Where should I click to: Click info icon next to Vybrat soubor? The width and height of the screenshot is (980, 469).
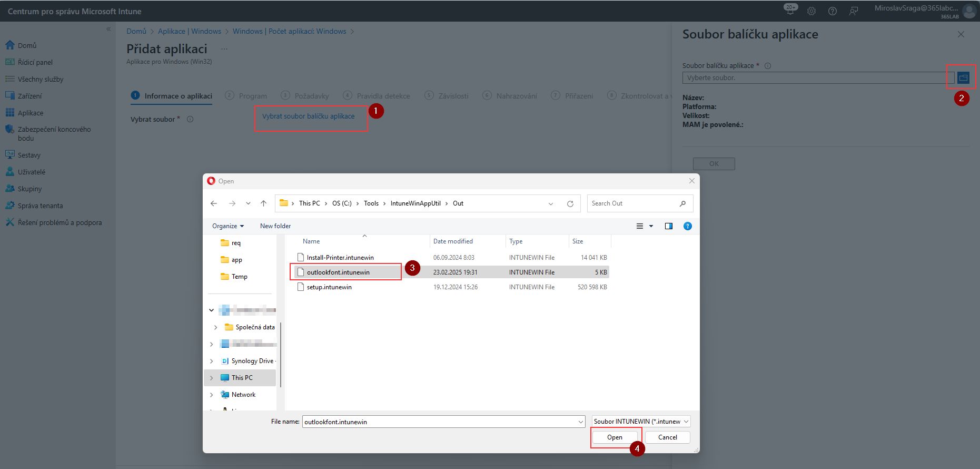[190, 119]
